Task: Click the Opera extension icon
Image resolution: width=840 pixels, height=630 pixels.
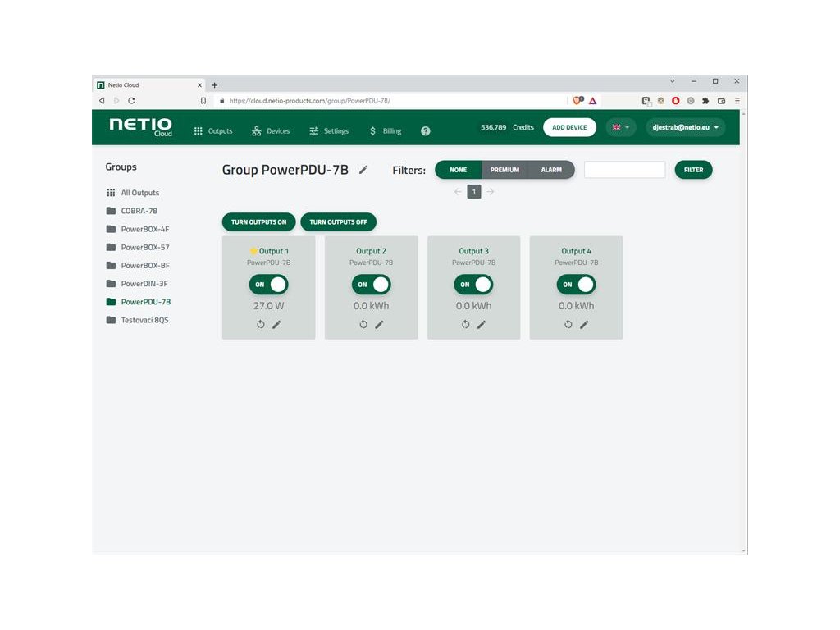Action: pyautogui.click(x=676, y=101)
